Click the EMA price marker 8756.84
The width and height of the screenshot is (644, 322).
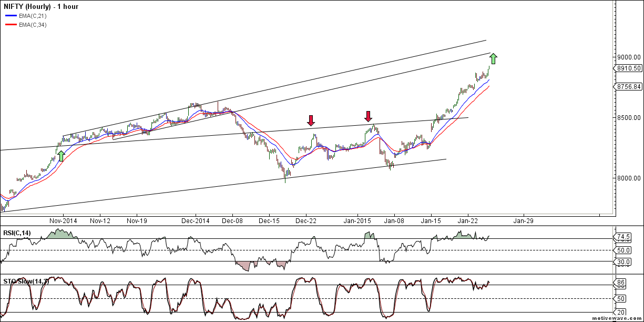point(627,85)
